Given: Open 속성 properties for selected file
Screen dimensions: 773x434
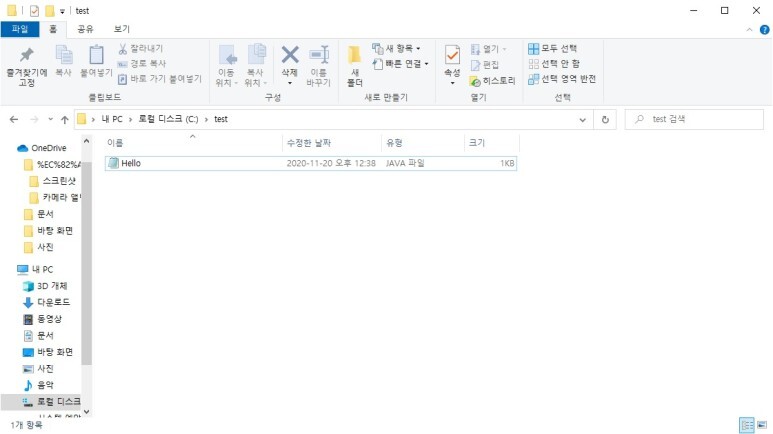Looking at the screenshot, I should (x=452, y=66).
